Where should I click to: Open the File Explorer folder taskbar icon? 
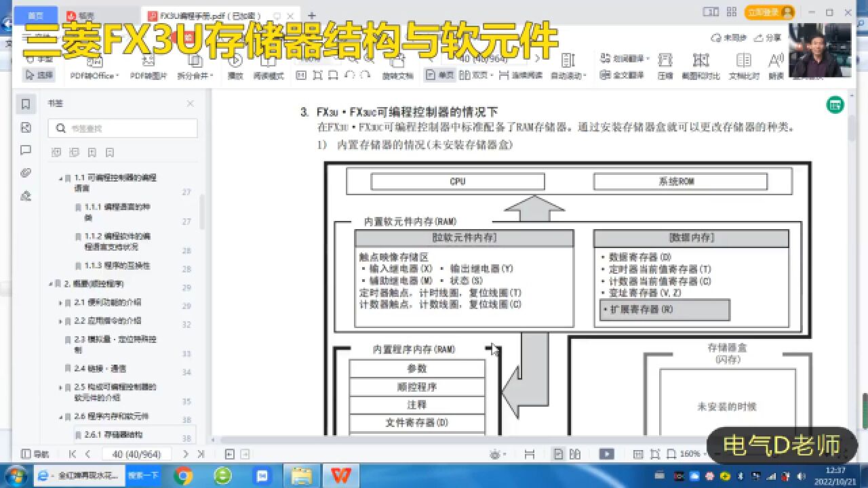point(302,476)
